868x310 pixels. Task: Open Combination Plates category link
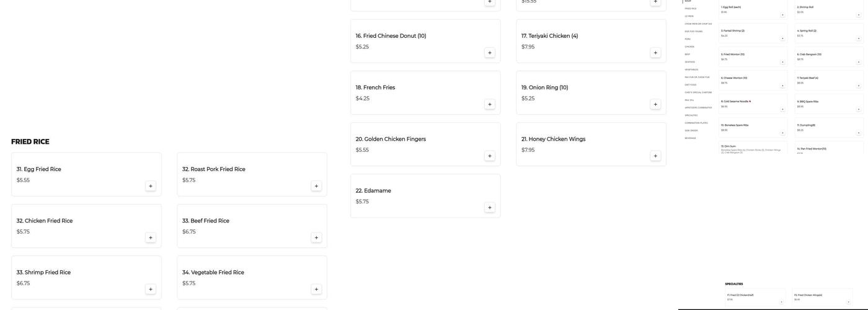click(x=696, y=123)
